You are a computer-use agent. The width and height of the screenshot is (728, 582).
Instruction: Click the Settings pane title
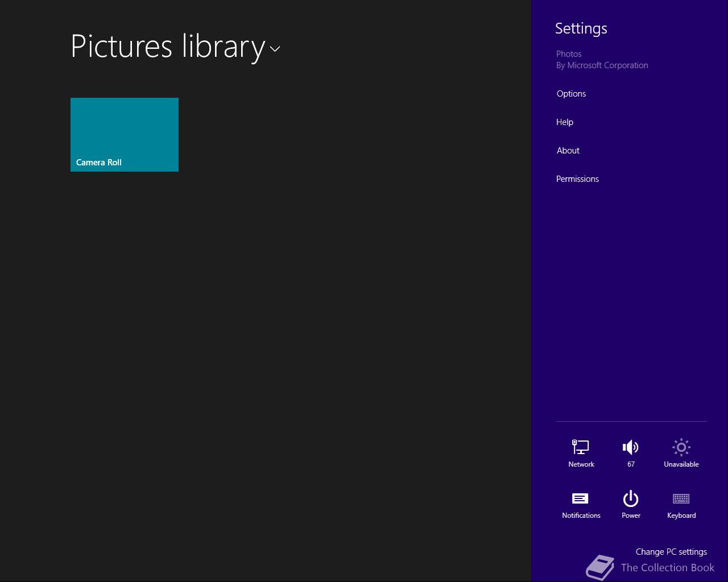(581, 28)
